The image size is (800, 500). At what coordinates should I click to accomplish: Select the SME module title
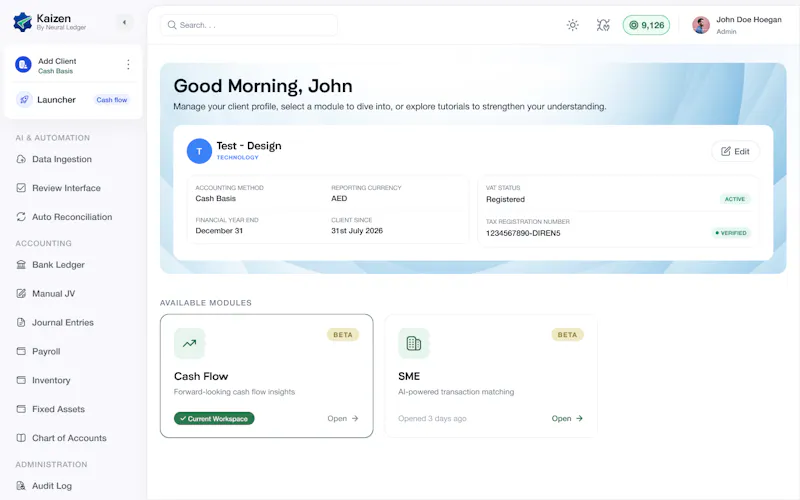point(409,377)
